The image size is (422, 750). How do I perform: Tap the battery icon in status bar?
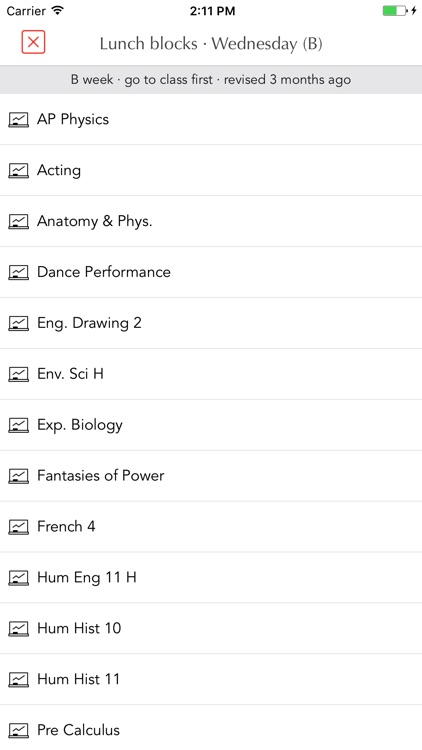395,11
